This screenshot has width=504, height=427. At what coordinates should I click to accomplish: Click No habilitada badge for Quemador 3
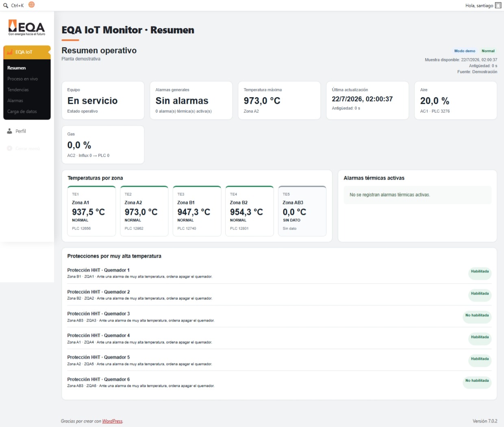tap(477, 315)
